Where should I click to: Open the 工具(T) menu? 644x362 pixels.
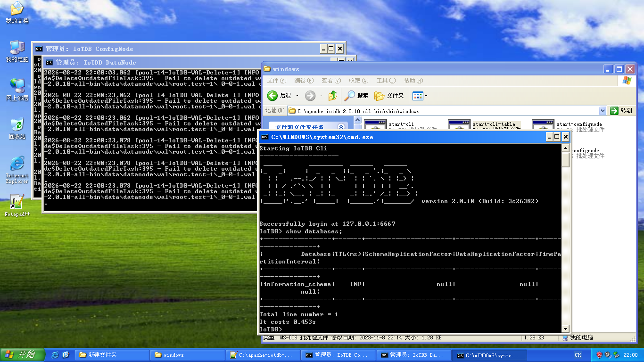[386, 81]
